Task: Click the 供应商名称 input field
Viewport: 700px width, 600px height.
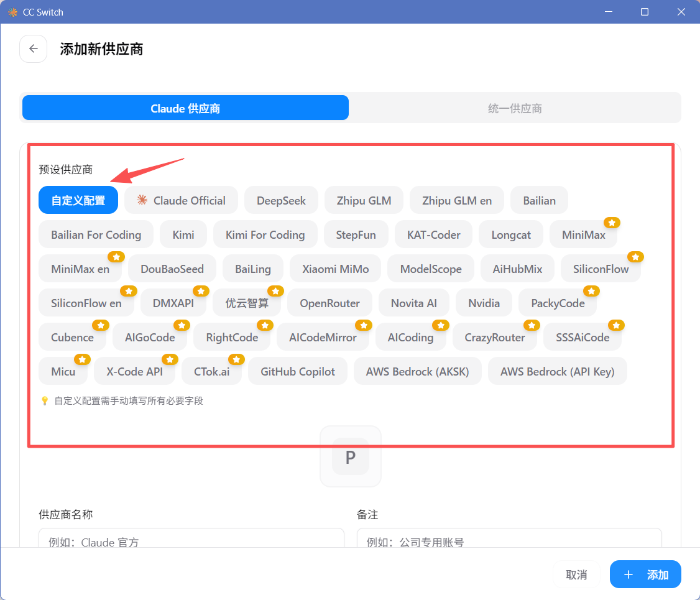Action: (191, 539)
